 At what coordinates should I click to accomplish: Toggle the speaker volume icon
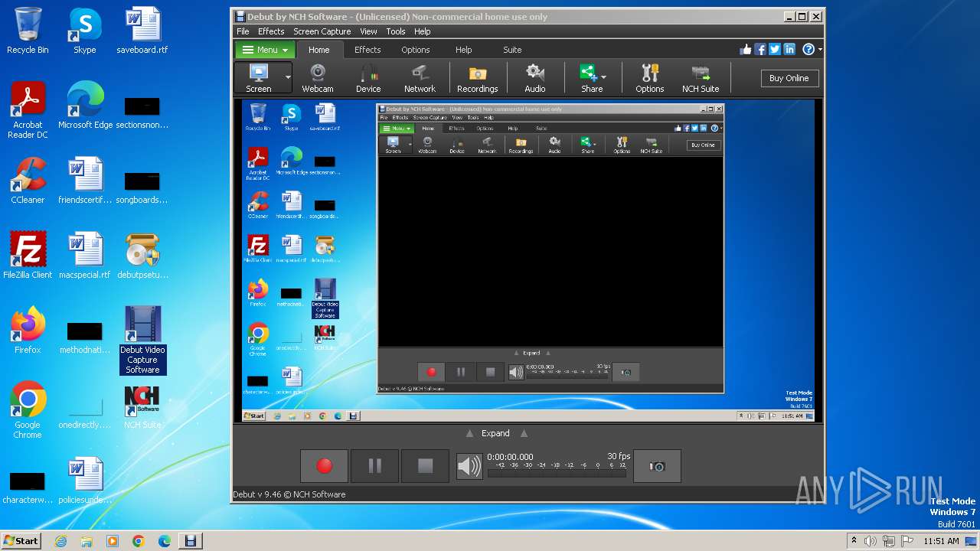coord(469,466)
